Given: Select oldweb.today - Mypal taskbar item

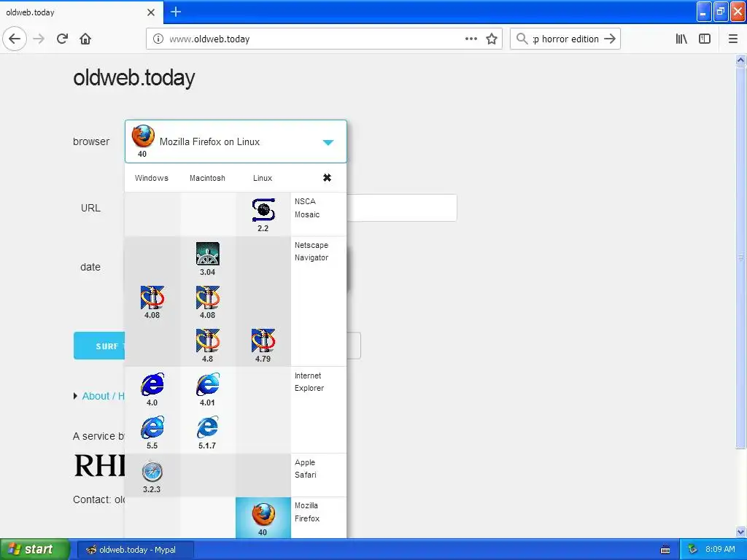Looking at the screenshot, I should click(135, 550).
